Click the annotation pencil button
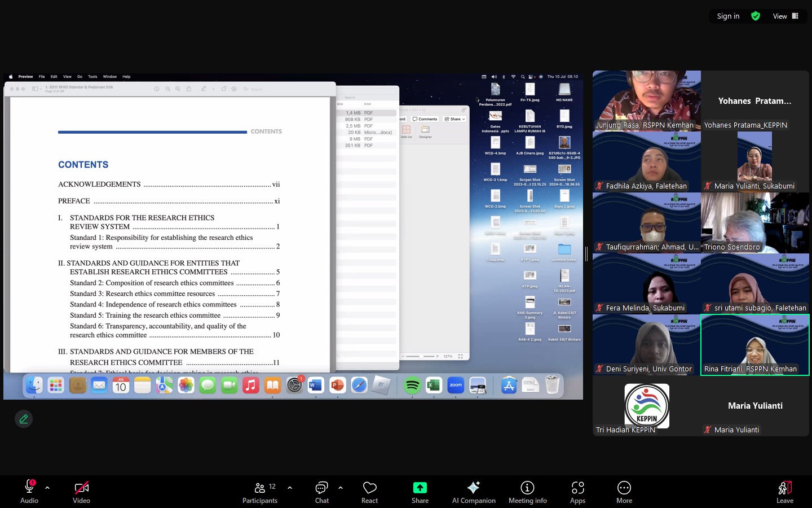 (x=24, y=419)
